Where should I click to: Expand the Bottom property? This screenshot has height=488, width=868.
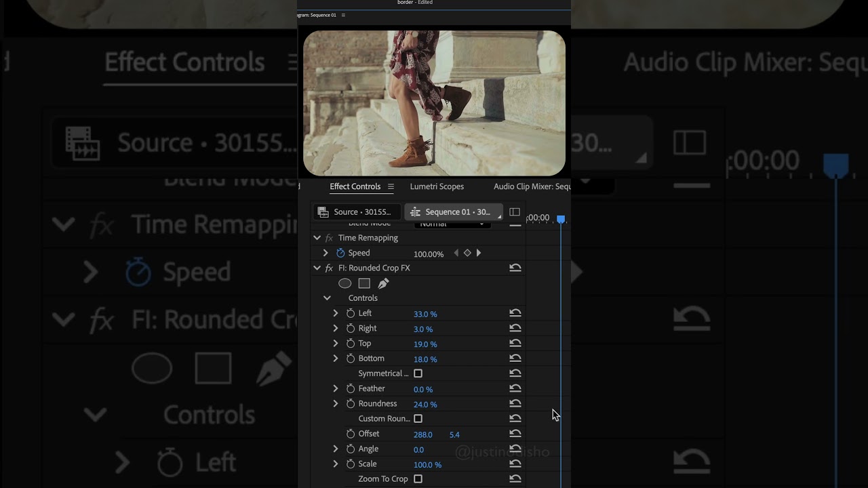coord(335,359)
